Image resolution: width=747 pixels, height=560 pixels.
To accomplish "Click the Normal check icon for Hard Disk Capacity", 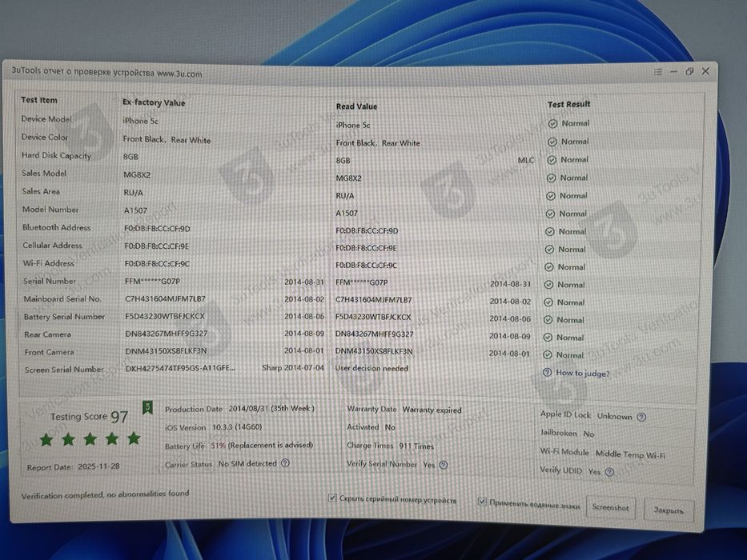I will tap(552, 160).
